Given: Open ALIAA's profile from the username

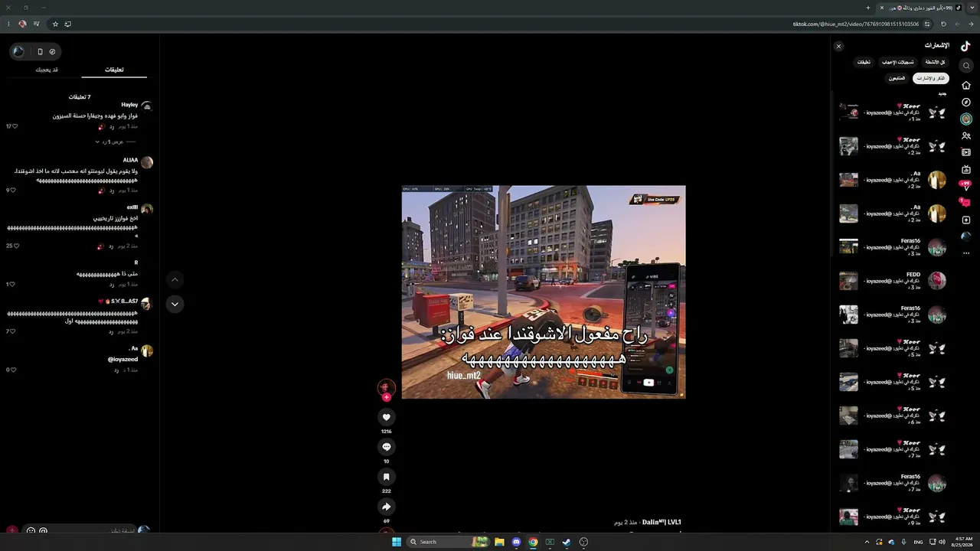Looking at the screenshot, I should 131,160.
